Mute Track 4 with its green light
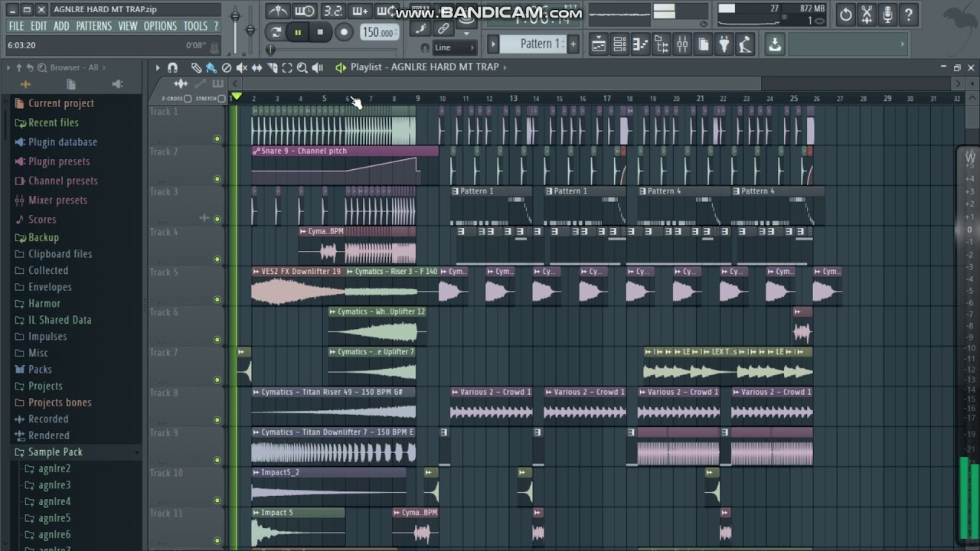Screen dimensions: 980x551 [x=217, y=259]
